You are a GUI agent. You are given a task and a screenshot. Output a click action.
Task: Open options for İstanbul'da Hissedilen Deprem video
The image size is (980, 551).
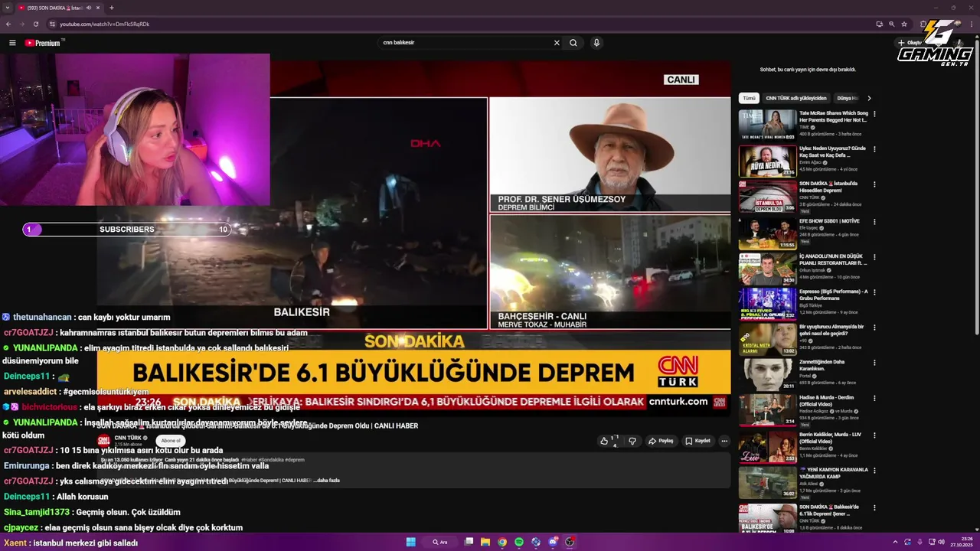[x=874, y=184]
